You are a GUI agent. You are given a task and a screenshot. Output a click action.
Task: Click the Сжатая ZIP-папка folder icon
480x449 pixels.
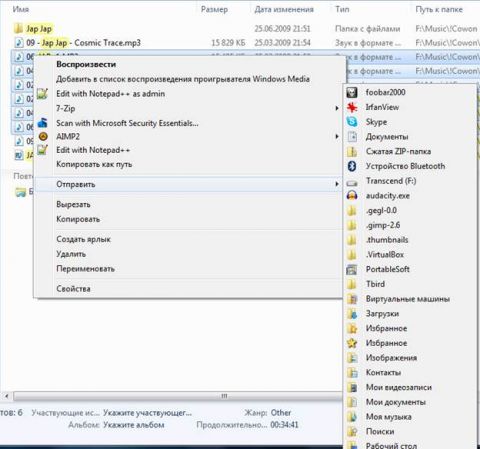click(352, 151)
